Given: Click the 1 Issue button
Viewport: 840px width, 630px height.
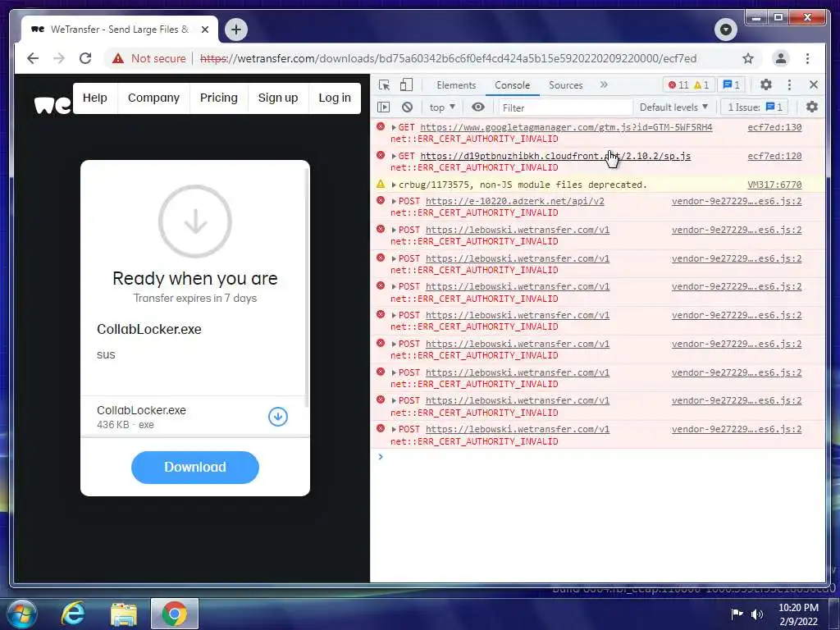Looking at the screenshot, I should (755, 107).
